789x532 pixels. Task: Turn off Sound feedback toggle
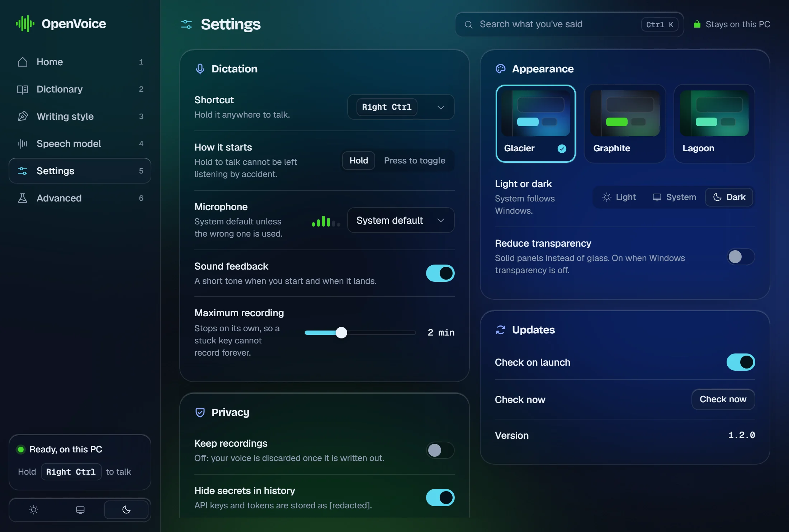click(440, 273)
